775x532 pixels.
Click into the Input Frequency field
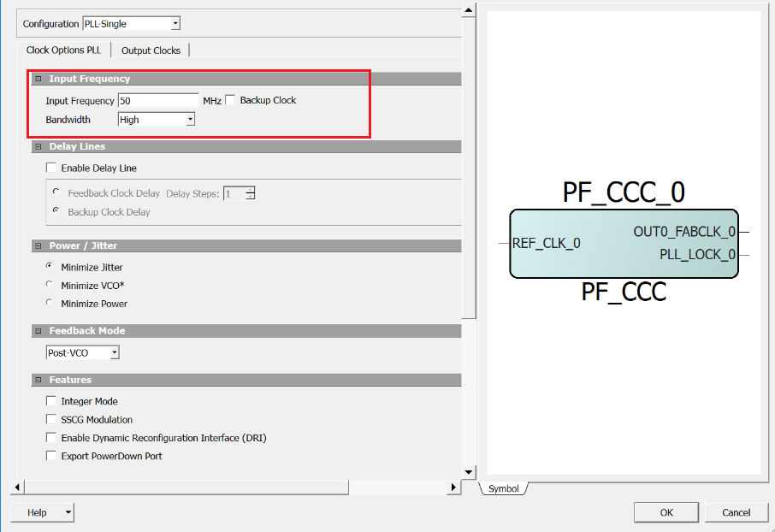click(x=157, y=101)
